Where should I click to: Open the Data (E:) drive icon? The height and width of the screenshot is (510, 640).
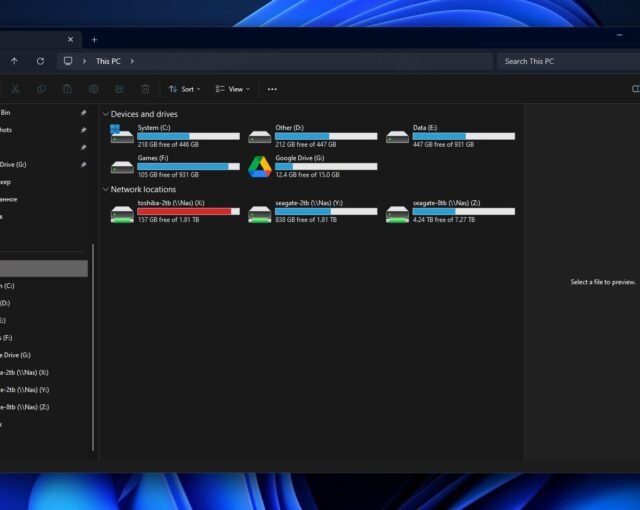click(x=397, y=137)
